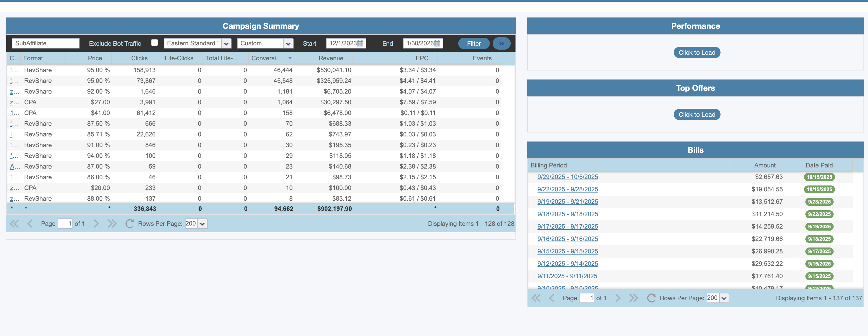The width and height of the screenshot is (868, 336).
Task: Jump to the last page of Campaign Summary
Action: [x=112, y=223]
